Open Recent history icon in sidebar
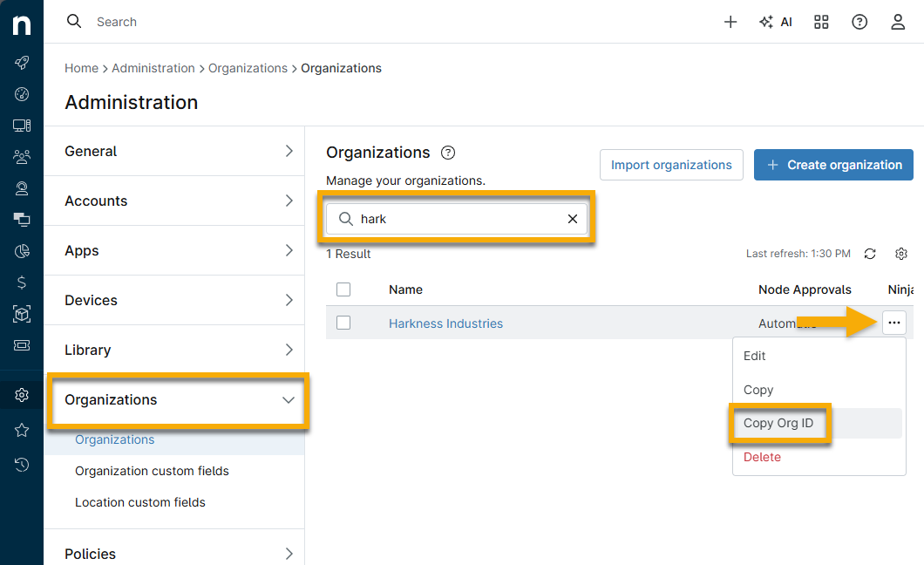 22,465
